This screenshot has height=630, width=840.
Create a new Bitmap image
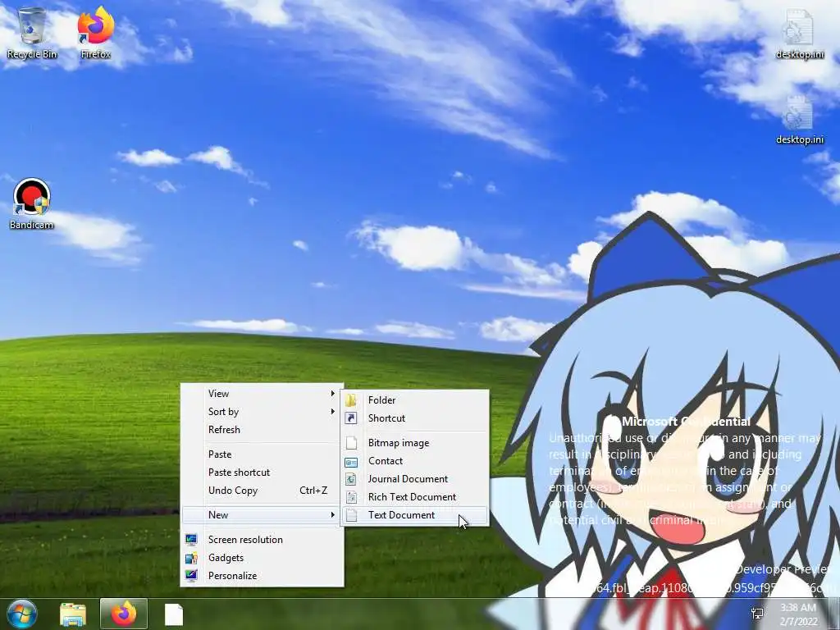[415, 443]
